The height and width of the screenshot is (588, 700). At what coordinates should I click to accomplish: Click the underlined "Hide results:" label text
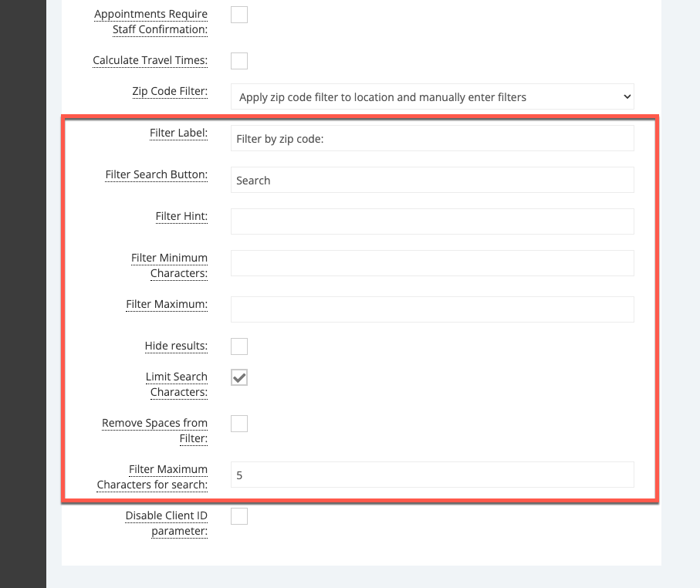pos(176,346)
